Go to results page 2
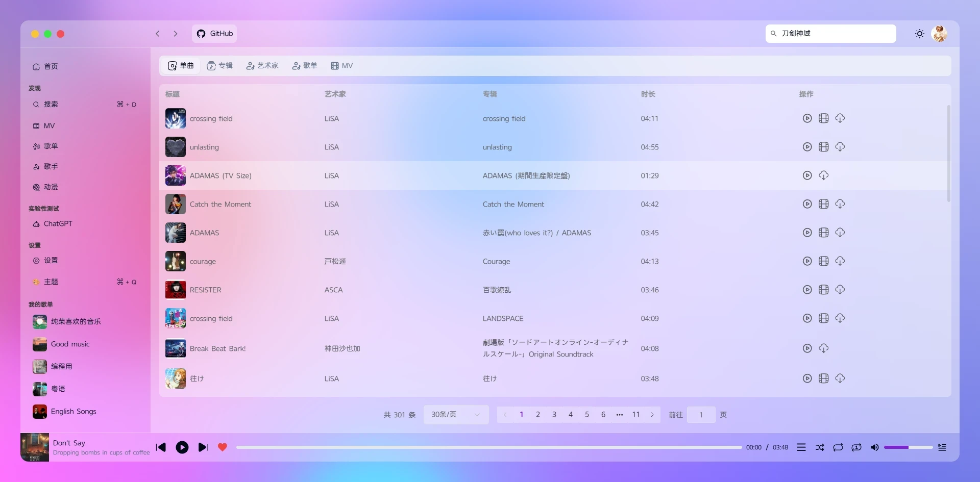The height and width of the screenshot is (482, 980). [538, 415]
